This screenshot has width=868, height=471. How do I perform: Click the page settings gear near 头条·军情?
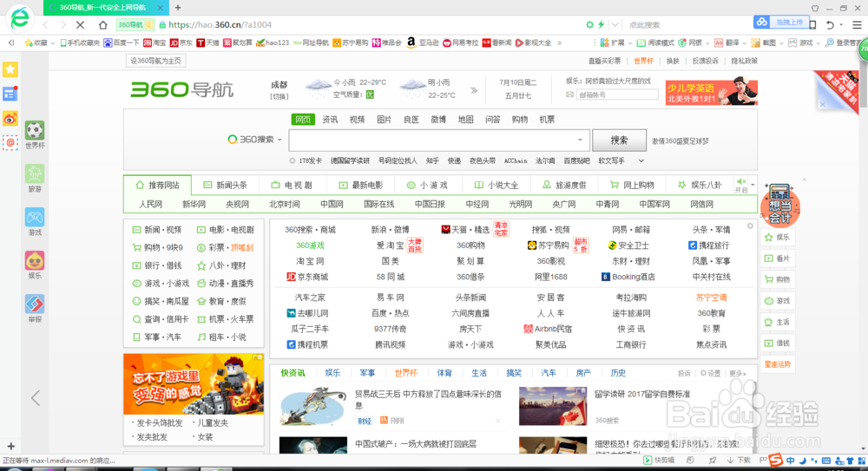(750, 226)
